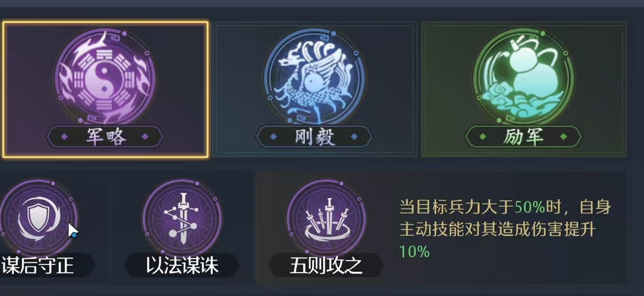This screenshot has width=644, height=296.
Task: Click the blue diamond right of 刚毅
Action: [354, 137]
